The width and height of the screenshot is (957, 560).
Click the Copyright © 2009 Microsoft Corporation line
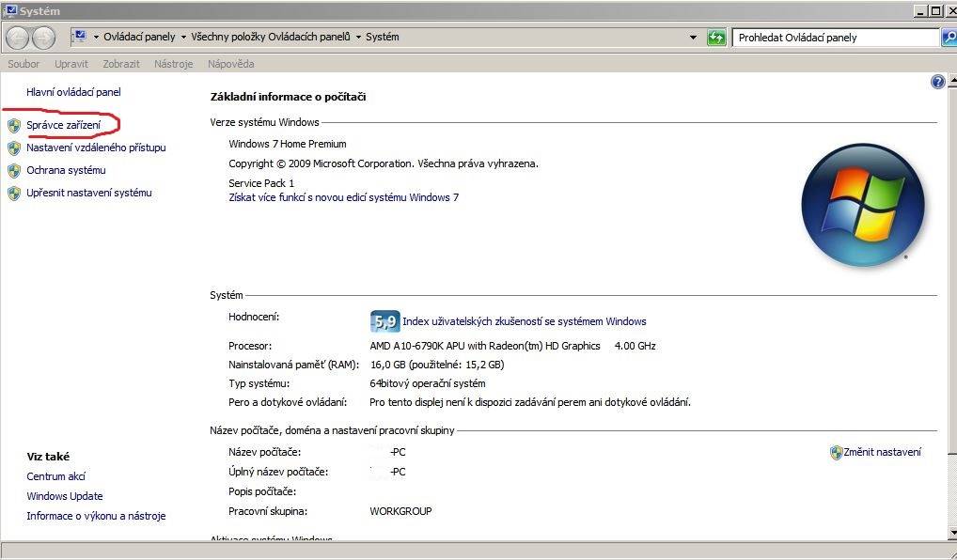click(384, 163)
